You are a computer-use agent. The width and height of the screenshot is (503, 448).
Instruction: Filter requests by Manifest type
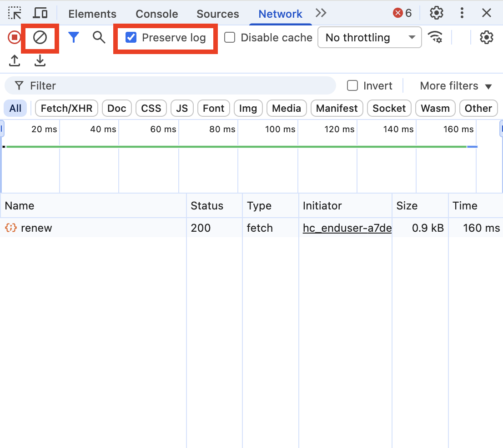point(337,108)
